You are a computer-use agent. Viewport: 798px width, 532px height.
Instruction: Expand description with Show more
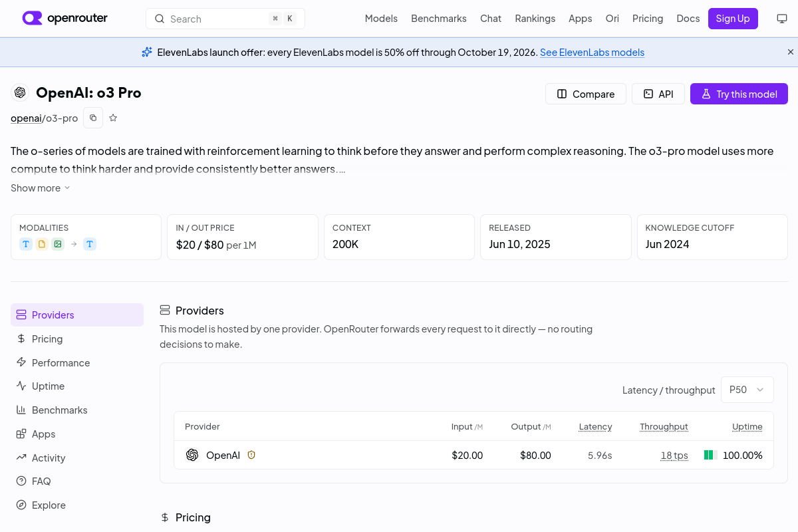pyautogui.click(x=41, y=188)
